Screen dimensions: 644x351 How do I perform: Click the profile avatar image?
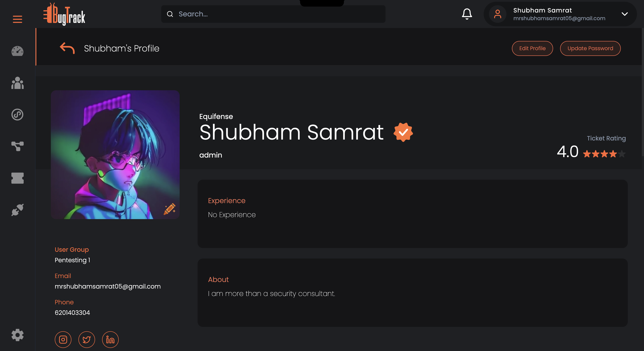point(115,154)
